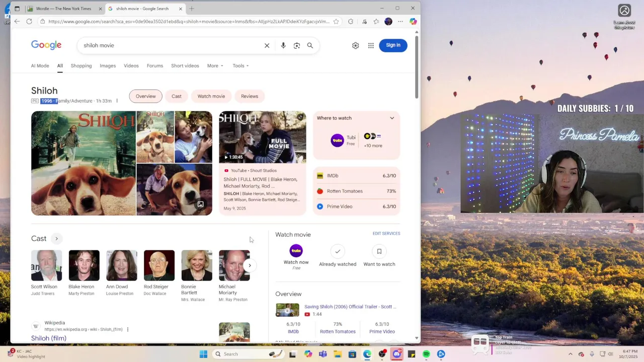Show more cast members with arrow
The width and height of the screenshot is (644, 362).
click(250, 265)
